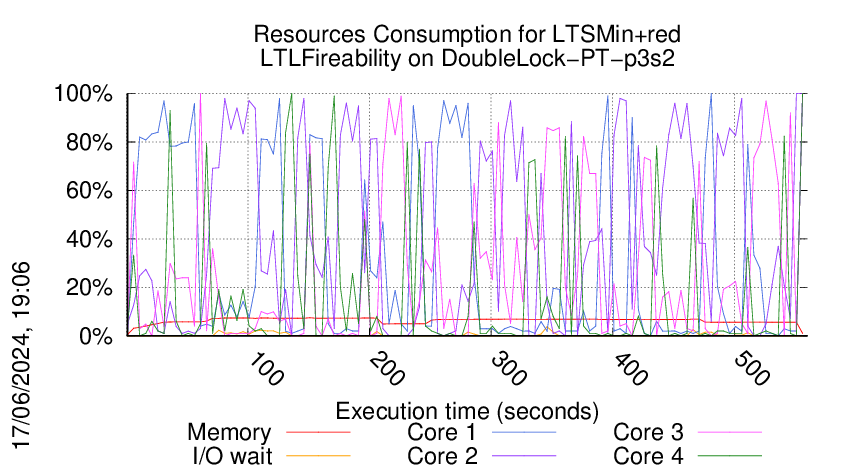Click the 400 x-axis tick label
850x475 pixels.
pos(631,369)
